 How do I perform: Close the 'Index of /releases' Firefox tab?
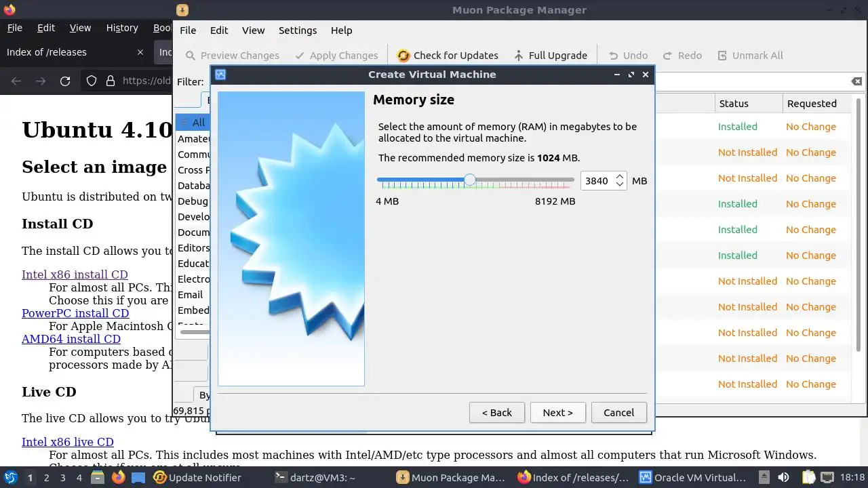pos(140,52)
